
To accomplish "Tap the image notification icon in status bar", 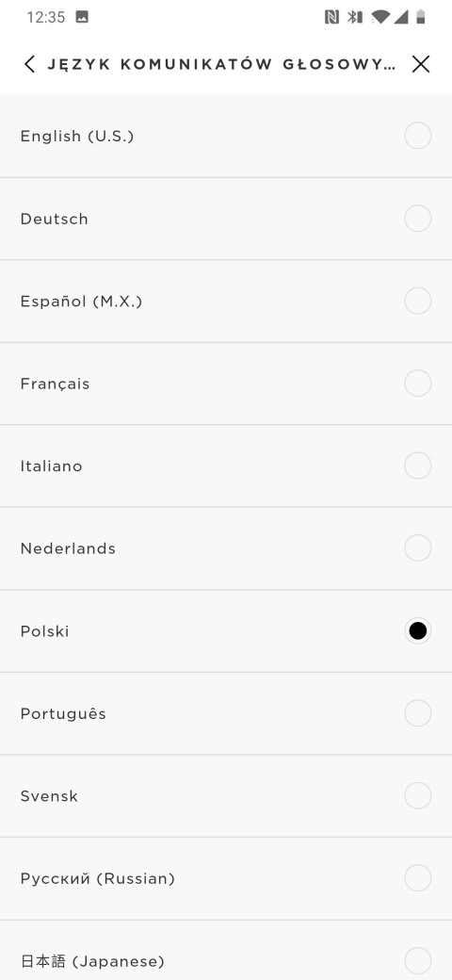I will (82, 17).
